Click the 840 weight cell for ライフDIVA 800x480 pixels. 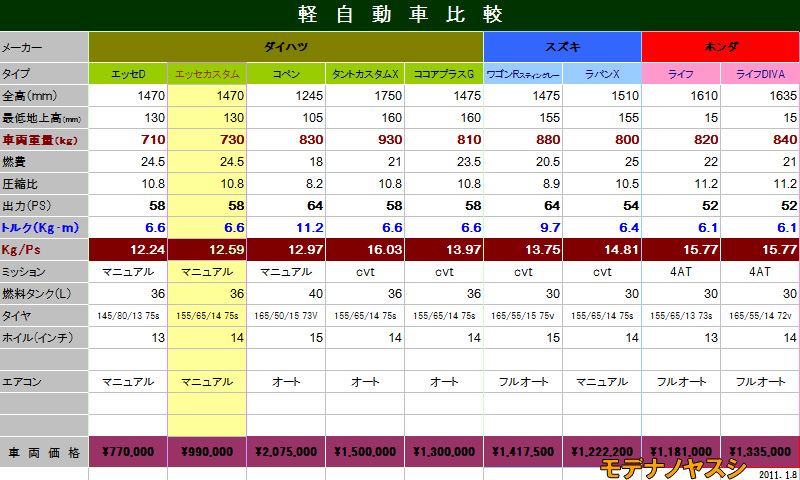pos(760,140)
